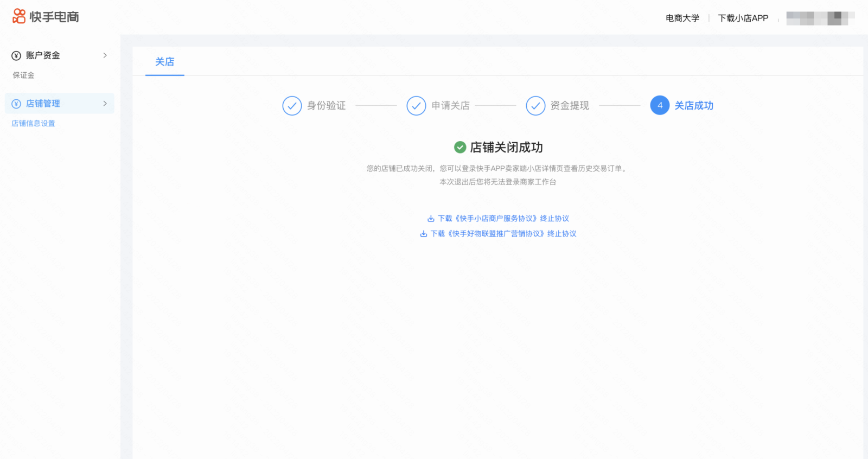Open the 电商大学 link
The width and height of the screenshot is (868, 459).
(682, 18)
